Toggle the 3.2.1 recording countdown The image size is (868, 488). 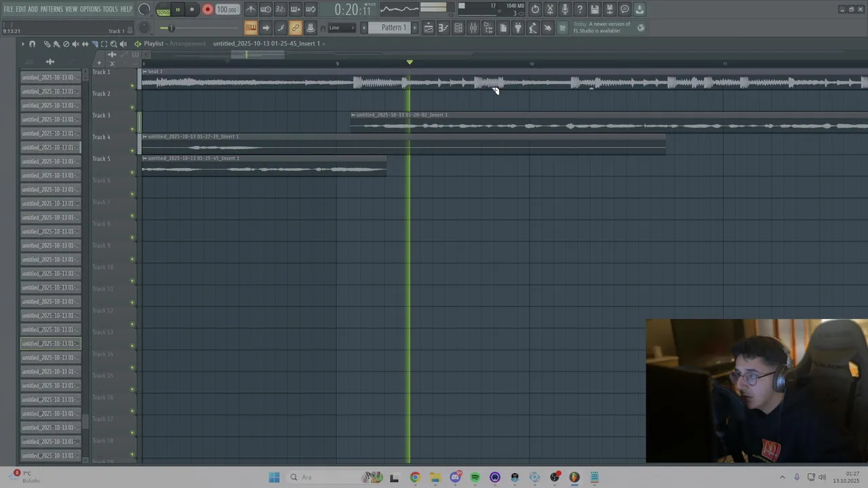tap(281, 9)
